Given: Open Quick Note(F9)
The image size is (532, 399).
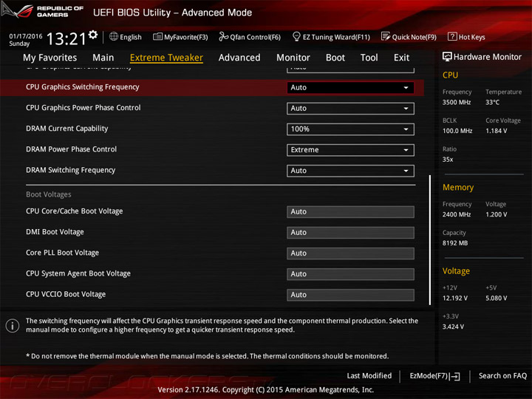Looking at the screenshot, I should (409, 37).
